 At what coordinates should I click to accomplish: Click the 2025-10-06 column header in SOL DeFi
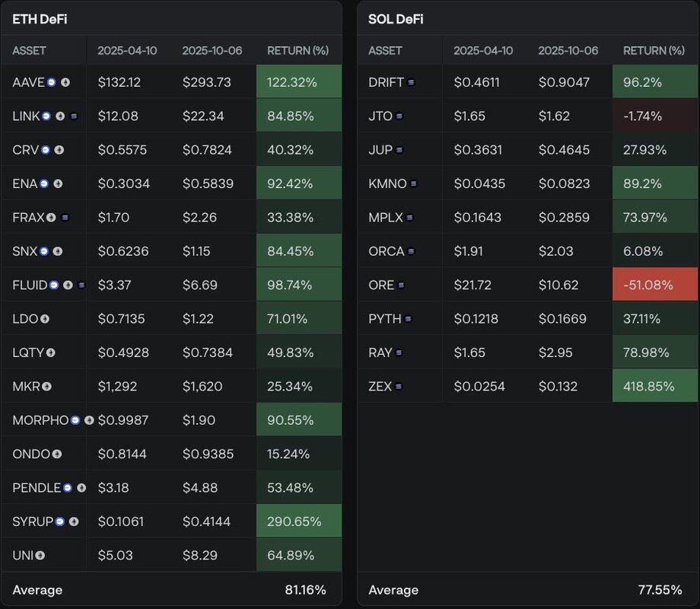click(x=568, y=51)
